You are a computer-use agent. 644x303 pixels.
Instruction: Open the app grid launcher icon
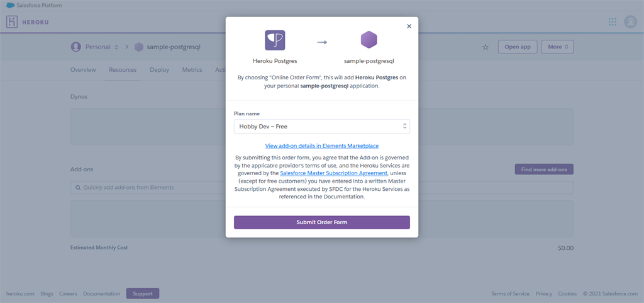(613, 22)
